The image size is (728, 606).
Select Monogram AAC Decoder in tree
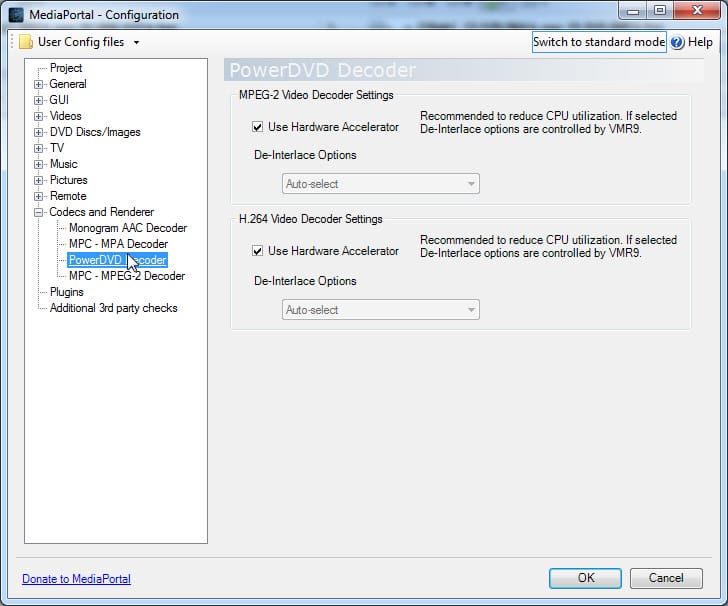(127, 228)
